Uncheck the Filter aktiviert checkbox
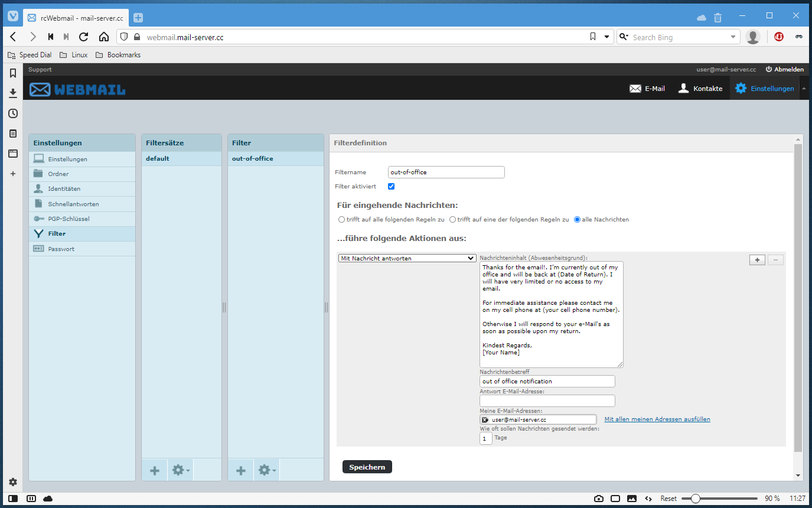 point(391,187)
